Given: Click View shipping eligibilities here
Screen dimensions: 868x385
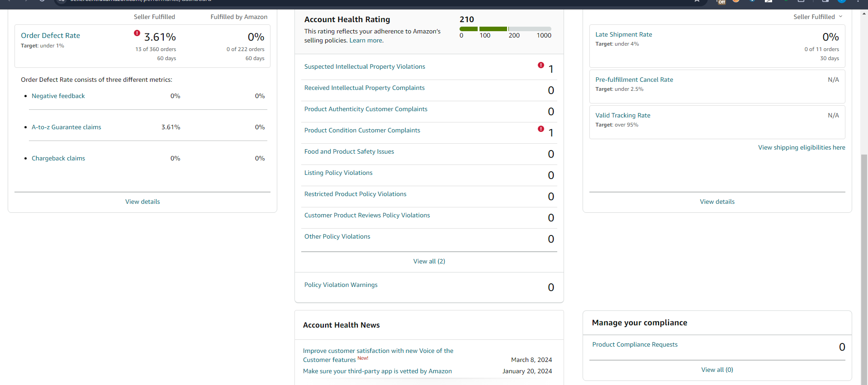Looking at the screenshot, I should [x=802, y=147].
